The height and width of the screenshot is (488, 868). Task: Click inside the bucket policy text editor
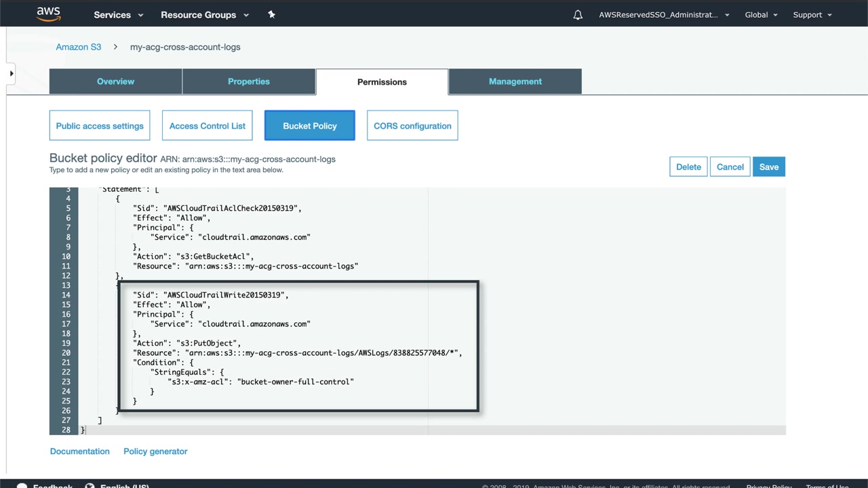[x=432, y=310]
